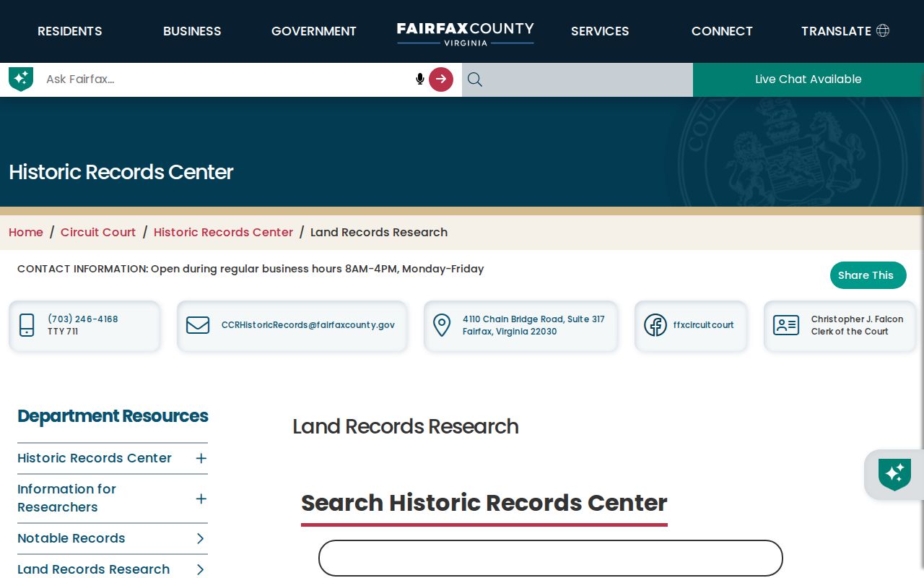Click the Ask Fairfax shield icon
This screenshot has height=578, width=924.
pyautogui.click(x=21, y=79)
